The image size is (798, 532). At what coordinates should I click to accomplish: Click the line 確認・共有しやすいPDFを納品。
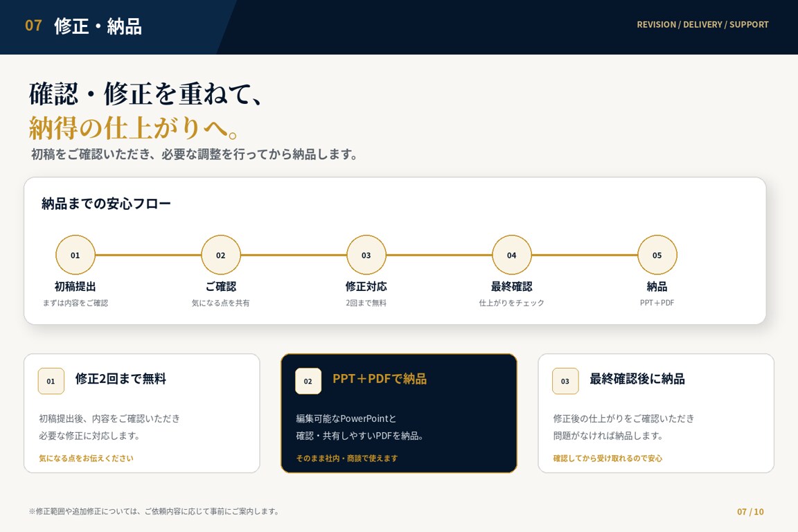360,436
